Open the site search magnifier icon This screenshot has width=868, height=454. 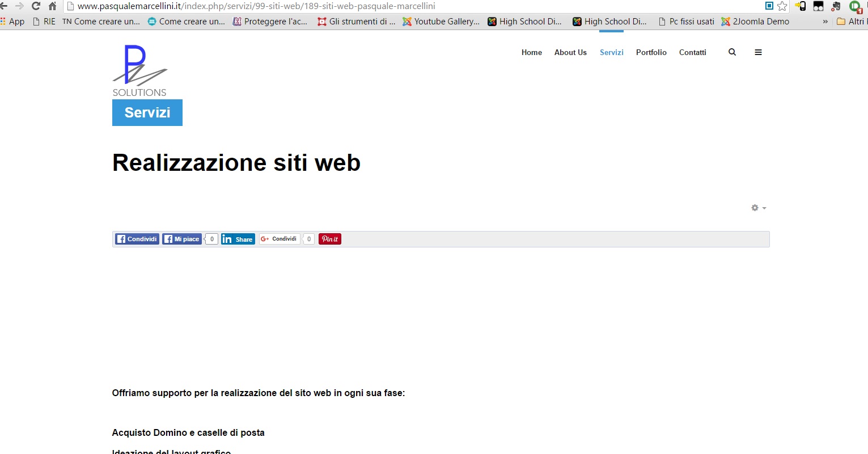(732, 52)
